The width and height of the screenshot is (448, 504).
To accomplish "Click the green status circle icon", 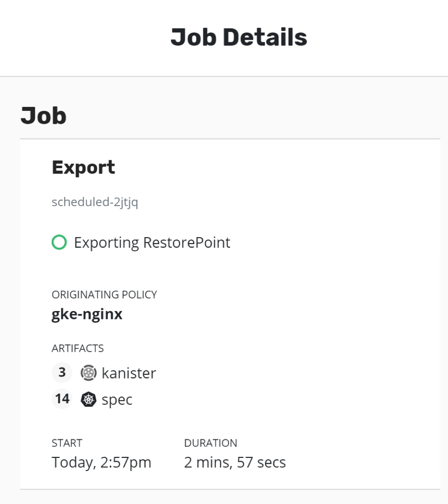I will 59,243.
